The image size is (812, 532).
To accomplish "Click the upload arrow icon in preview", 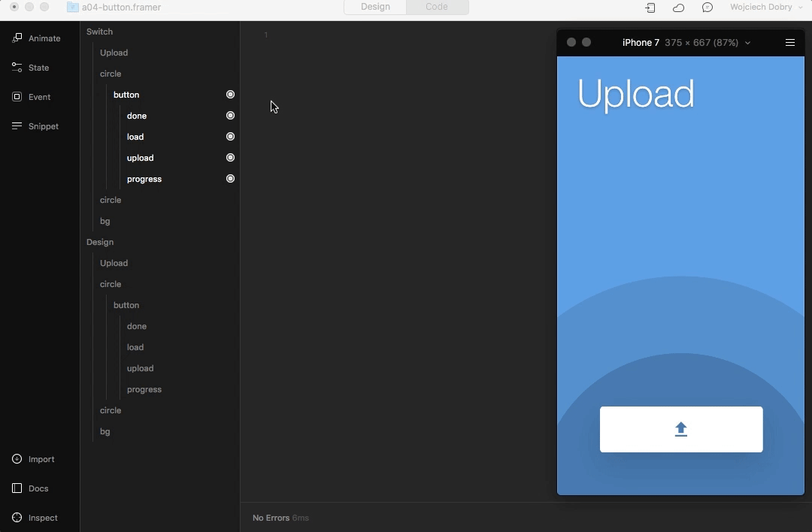I will click(x=681, y=429).
